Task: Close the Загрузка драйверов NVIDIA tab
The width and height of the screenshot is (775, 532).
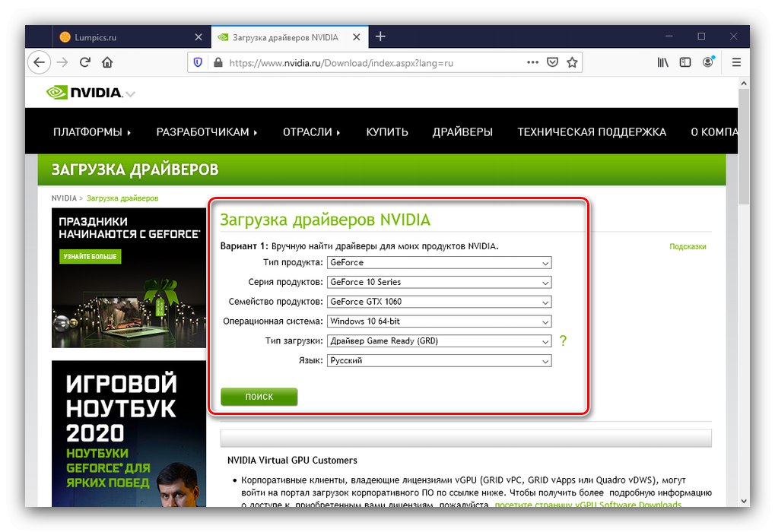Action: [x=357, y=37]
